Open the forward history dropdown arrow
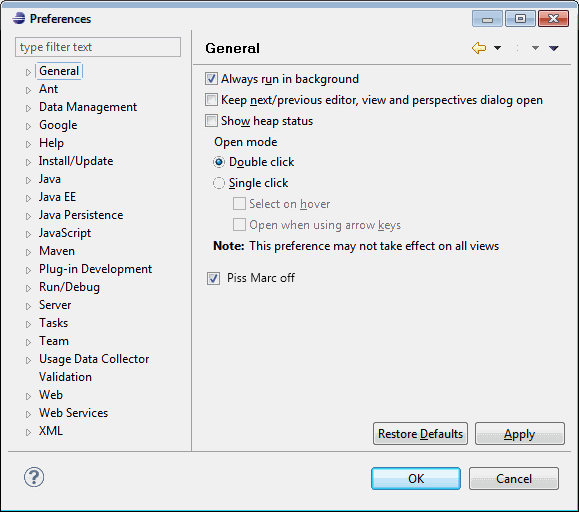Screen dimensions: 579x512 pyautogui.click(x=535, y=48)
